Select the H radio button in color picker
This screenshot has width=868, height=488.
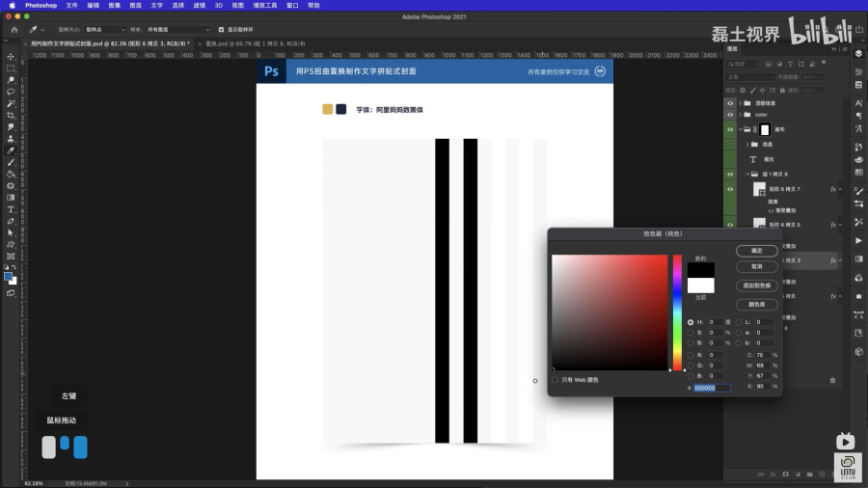[691, 322]
